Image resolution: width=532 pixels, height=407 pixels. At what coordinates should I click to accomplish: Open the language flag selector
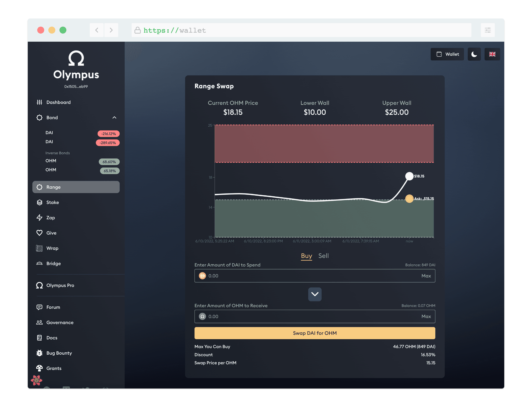[x=492, y=54]
